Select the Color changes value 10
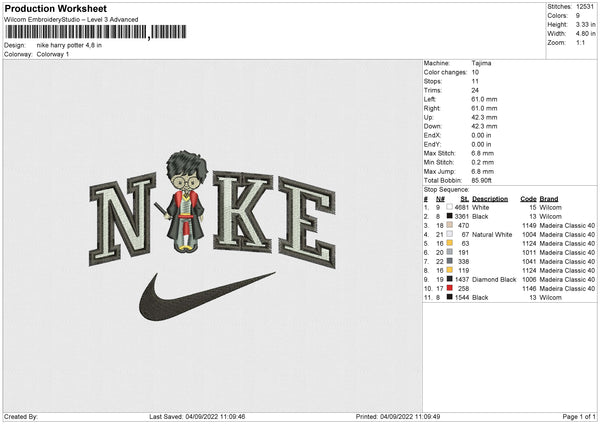 point(475,72)
